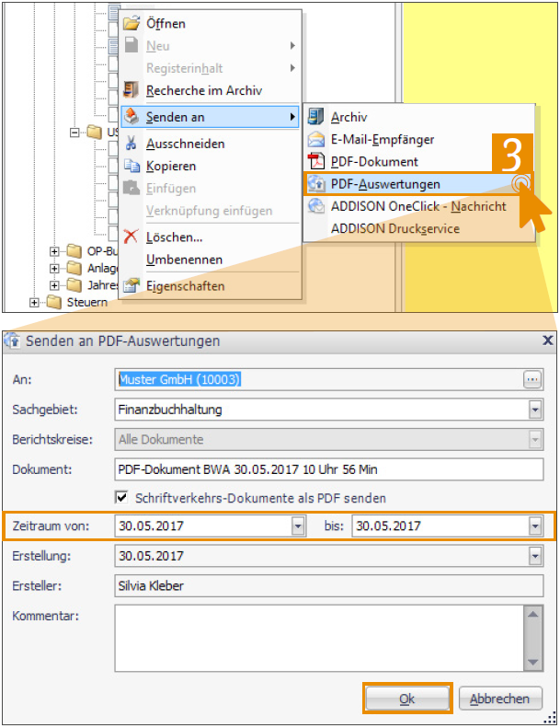Click the ADDISON OneClick globe icon
The height and width of the screenshot is (728, 560).
(316, 205)
